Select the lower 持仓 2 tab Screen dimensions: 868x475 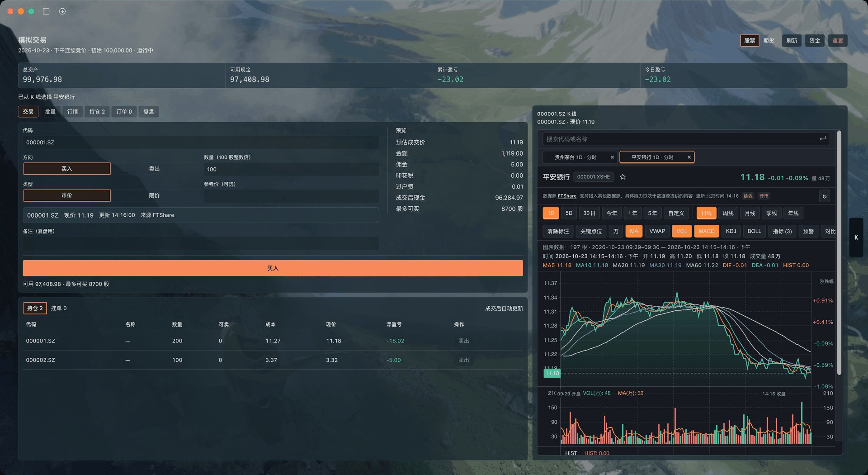click(35, 308)
